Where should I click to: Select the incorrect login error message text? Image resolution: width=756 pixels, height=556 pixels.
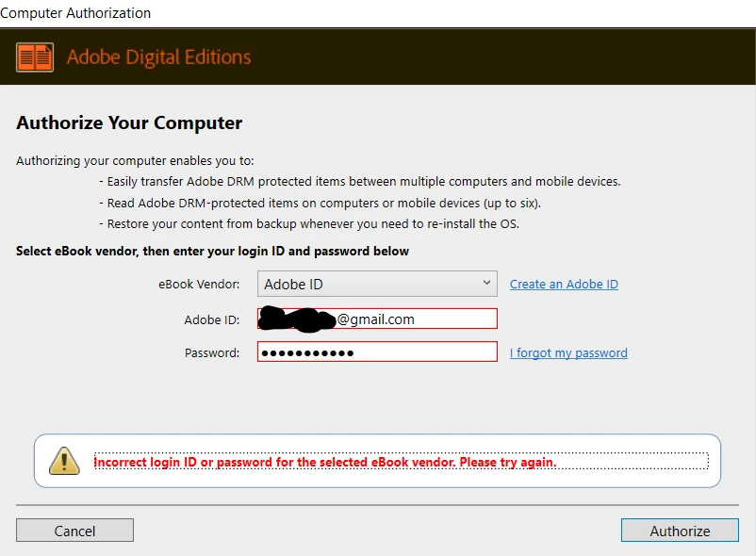pos(325,462)
